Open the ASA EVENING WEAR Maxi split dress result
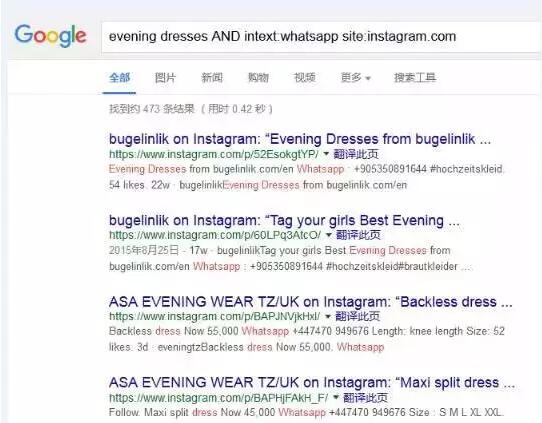542x423 pixels. coord(312,383)
